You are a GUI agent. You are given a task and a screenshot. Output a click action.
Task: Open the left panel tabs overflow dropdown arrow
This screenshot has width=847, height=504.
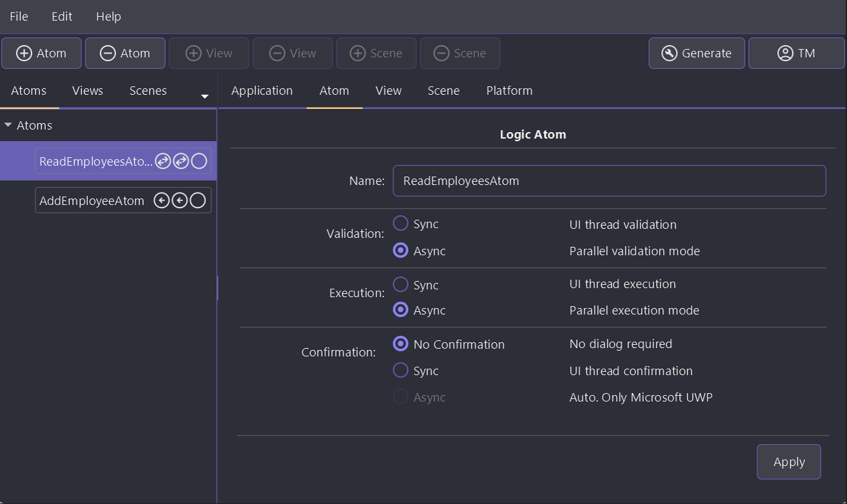point(205,97)
